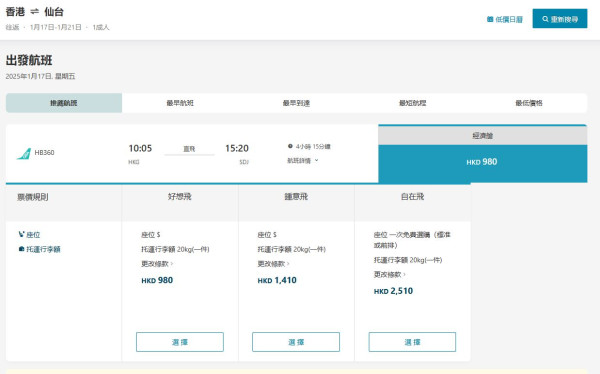This screenshot has height=374, width=600.
Task: Click the 經濟艙 cabin header
Action: click(483, 136)
